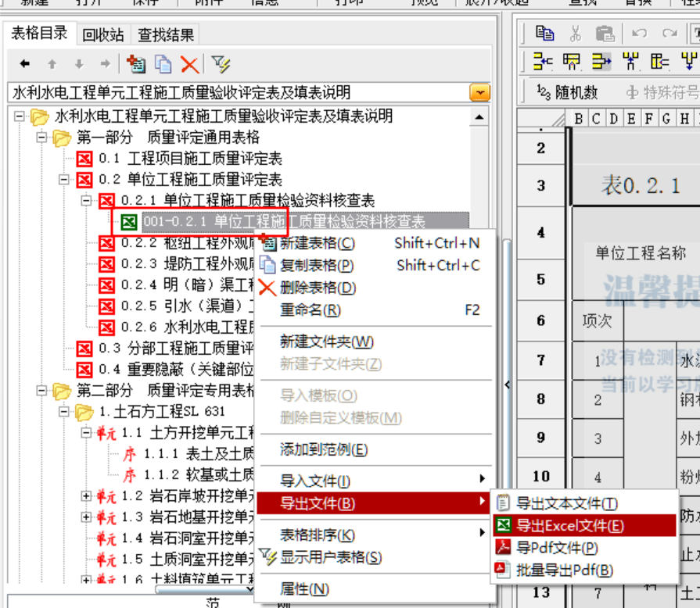Click the new table icon with red plus

tap(136, 64)
